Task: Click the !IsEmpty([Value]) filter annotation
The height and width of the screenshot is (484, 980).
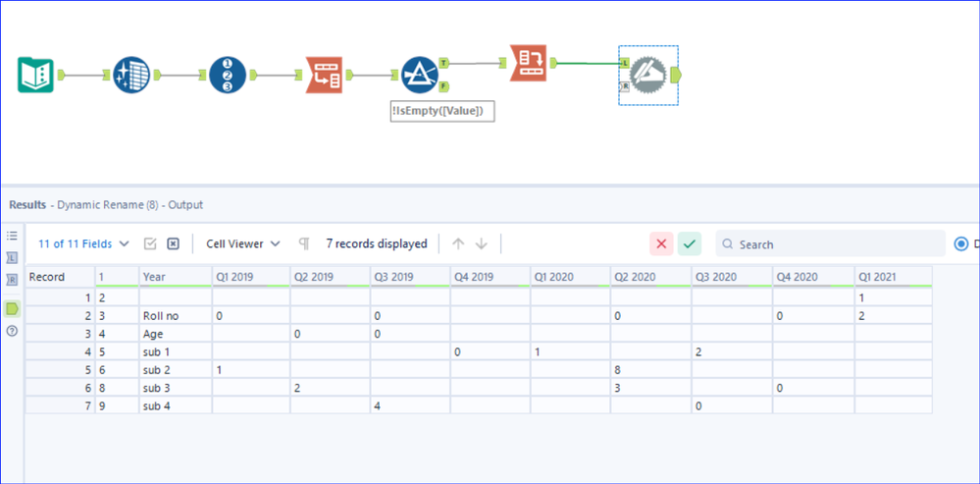Action: pos(442,111)
